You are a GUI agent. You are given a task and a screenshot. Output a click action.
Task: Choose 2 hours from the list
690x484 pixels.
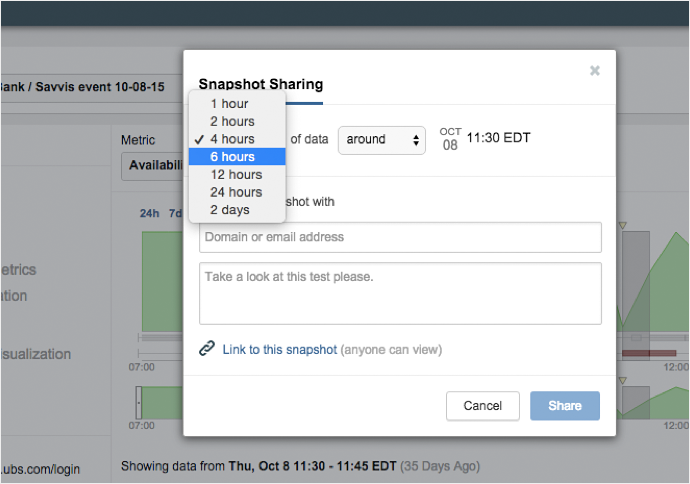tap(232, 122)
